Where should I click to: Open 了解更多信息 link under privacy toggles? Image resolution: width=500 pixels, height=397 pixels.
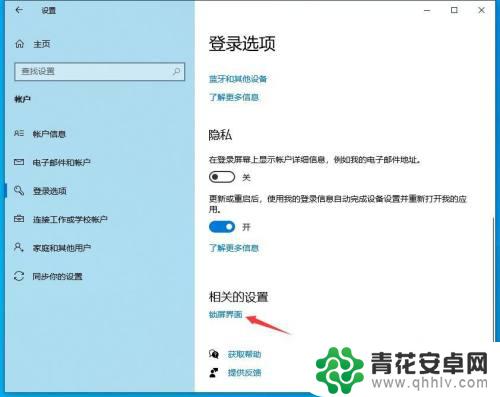tap(234, 248)
